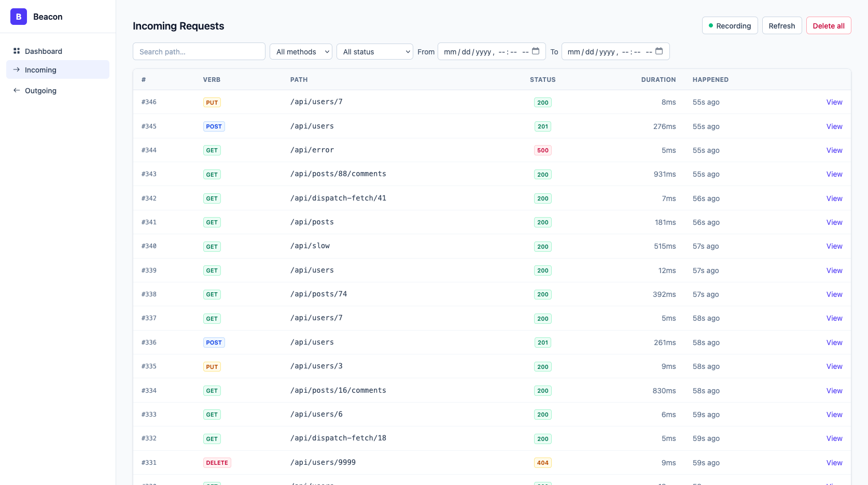
Task: Click the Delete all button
Action: pyautogui.click(x=828, y=25)
